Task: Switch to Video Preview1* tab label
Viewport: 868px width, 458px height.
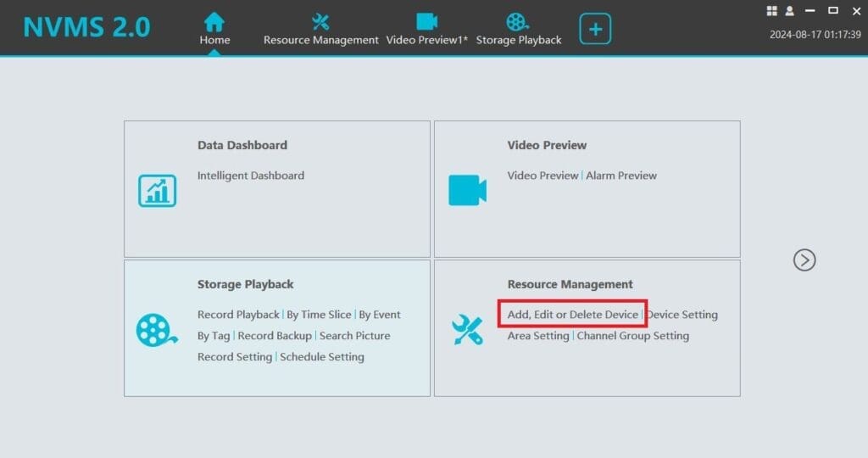Action: (x=427, y=40)
